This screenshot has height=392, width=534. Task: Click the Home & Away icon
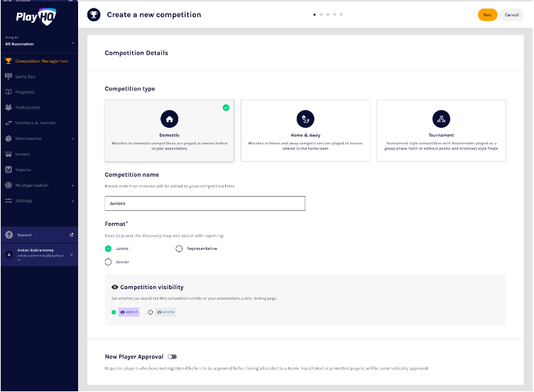pos(305,119)
